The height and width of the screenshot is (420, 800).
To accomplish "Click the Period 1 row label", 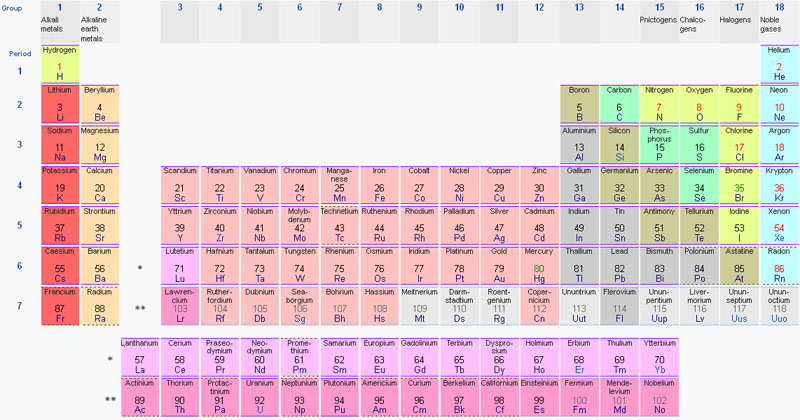I will tap(19, 71).
